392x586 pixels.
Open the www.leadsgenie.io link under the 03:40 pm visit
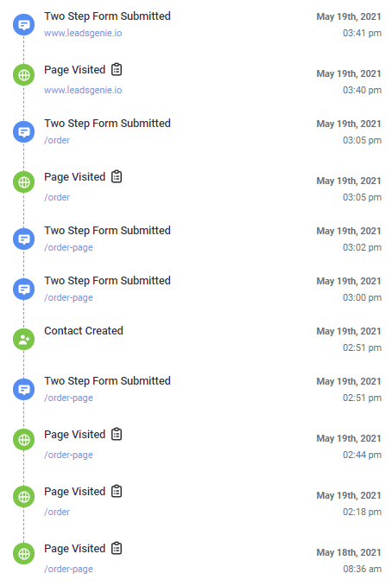point(83,90)
